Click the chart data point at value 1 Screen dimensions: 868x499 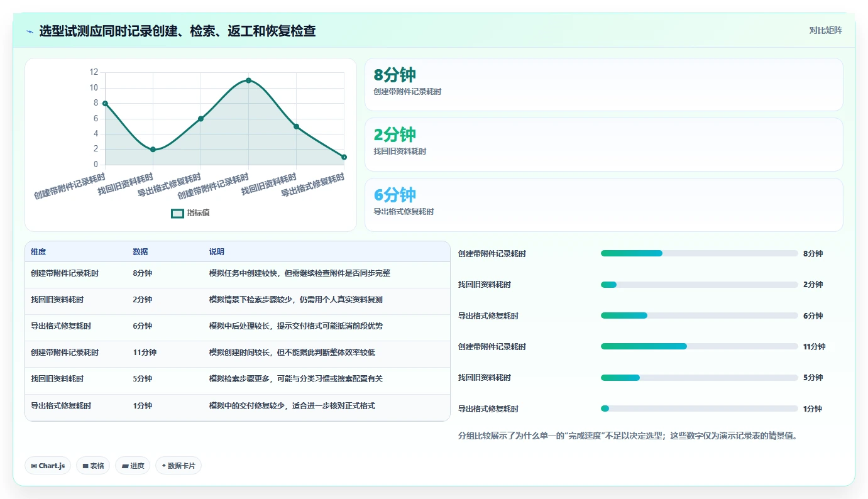tap(344, 157)
